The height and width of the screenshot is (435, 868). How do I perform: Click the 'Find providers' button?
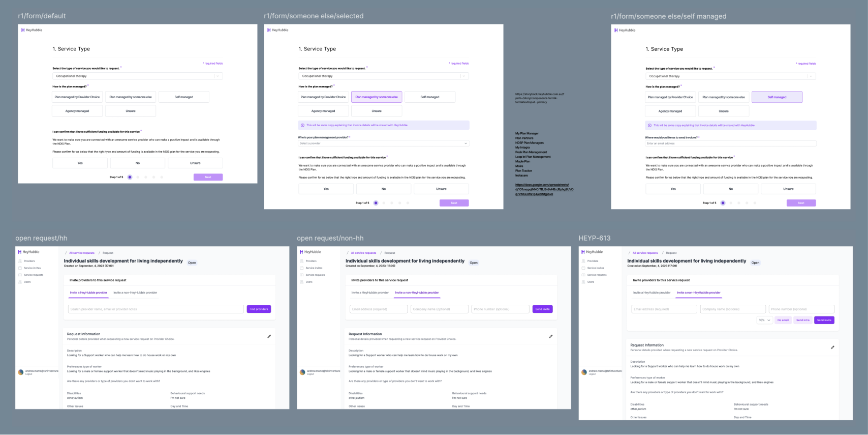click(x=259, y=309)
